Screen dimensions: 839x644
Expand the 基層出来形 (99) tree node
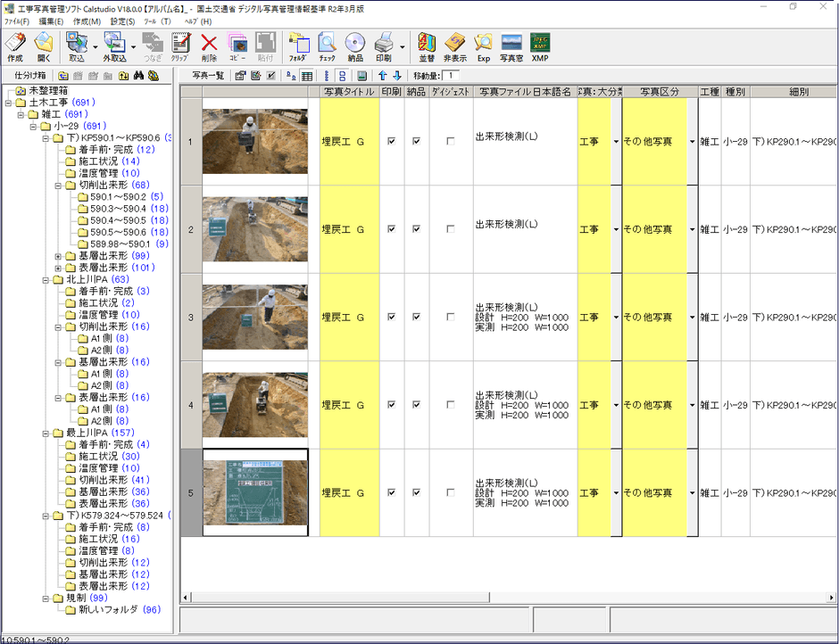tap(57, 256)
